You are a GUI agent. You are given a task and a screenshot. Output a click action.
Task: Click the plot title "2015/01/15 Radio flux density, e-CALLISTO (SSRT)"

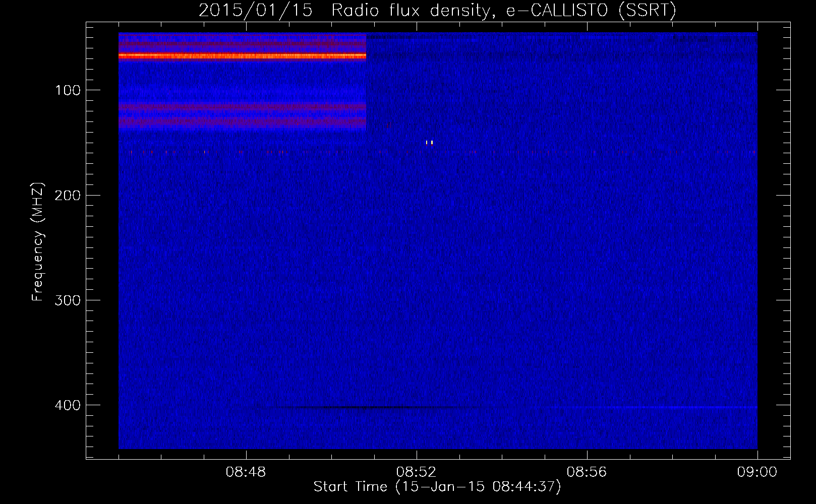coord(437,10)
